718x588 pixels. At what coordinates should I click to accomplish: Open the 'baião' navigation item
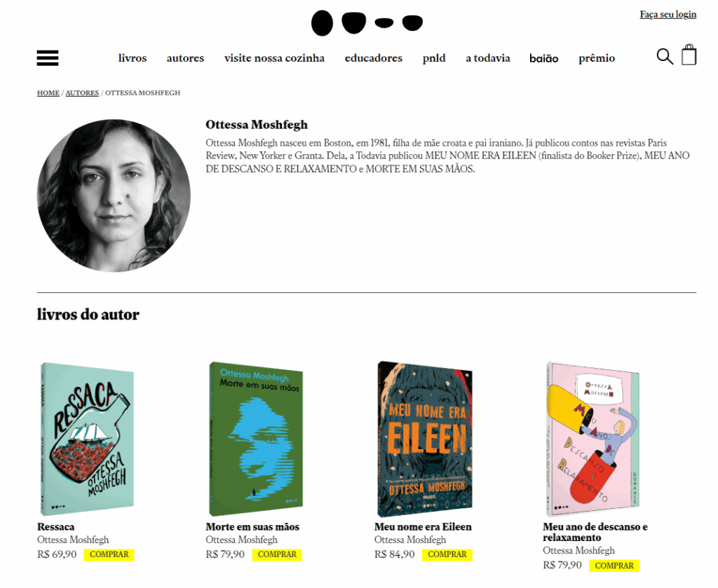tap(544, 58)
